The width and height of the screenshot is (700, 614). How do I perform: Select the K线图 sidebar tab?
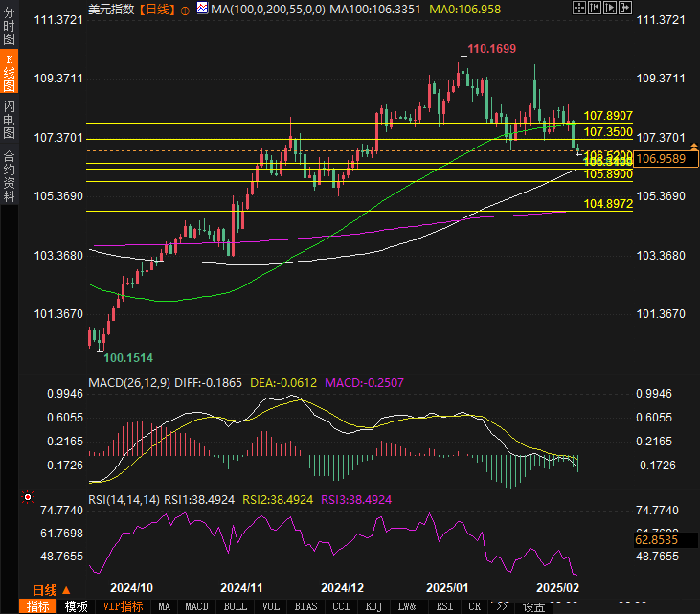click(9, 72)
